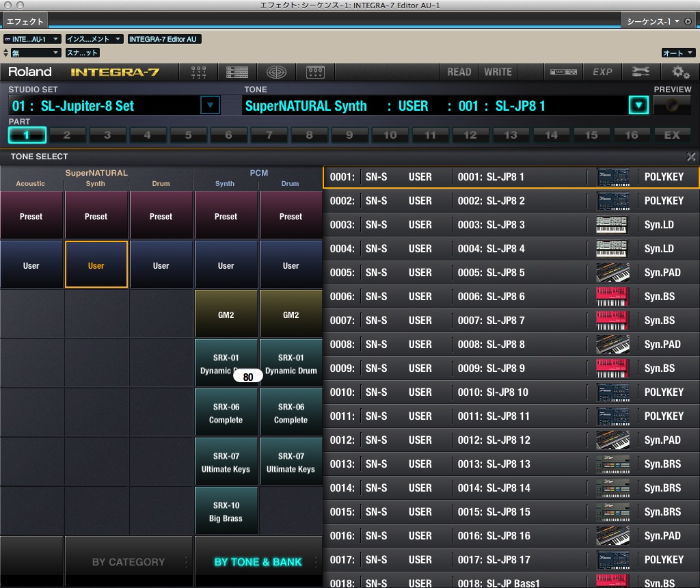
Task: Click the SL-JPB 3 keyboard thumbnail
Action: [613, 224]
